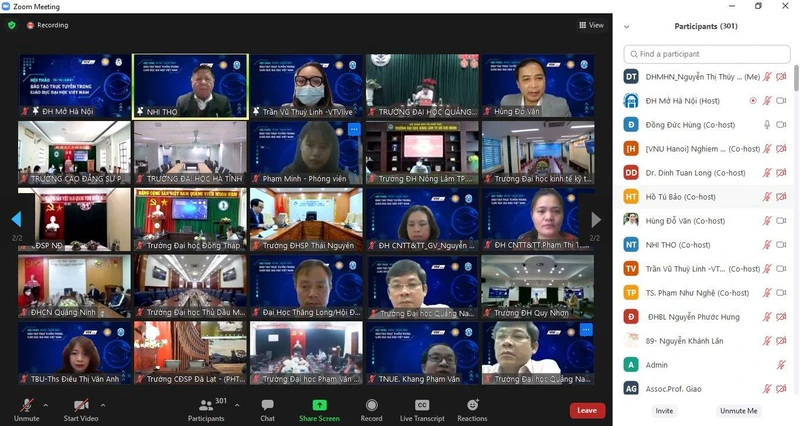Expand arrow next to Participants button
Viewport: 800px width, 426px height.
(237, 405)
